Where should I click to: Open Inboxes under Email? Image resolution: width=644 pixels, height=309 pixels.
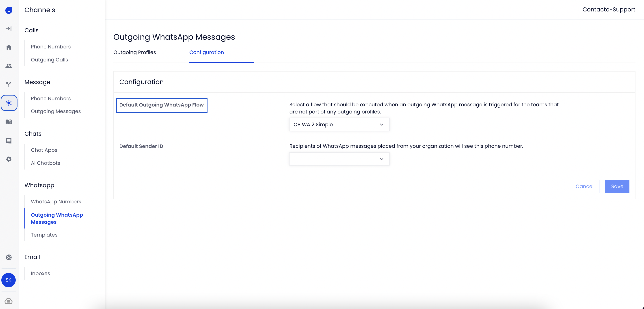click(x=41, y=274)
